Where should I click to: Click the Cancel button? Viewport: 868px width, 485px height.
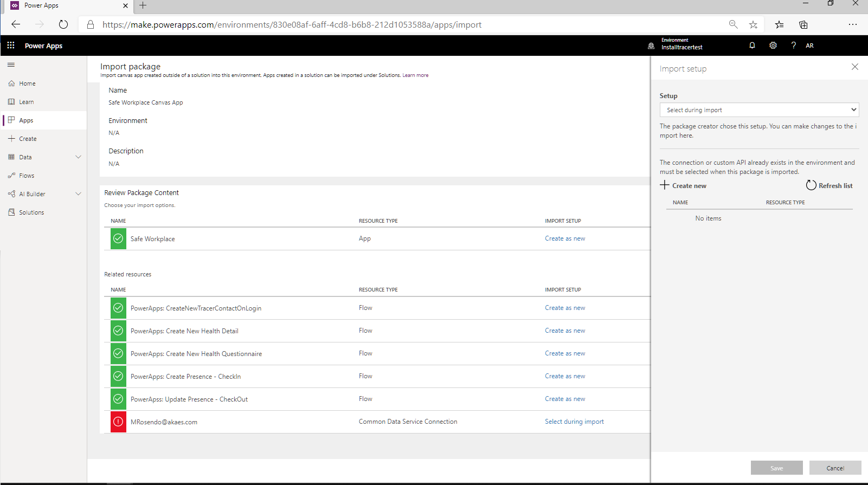coord(835,468)
